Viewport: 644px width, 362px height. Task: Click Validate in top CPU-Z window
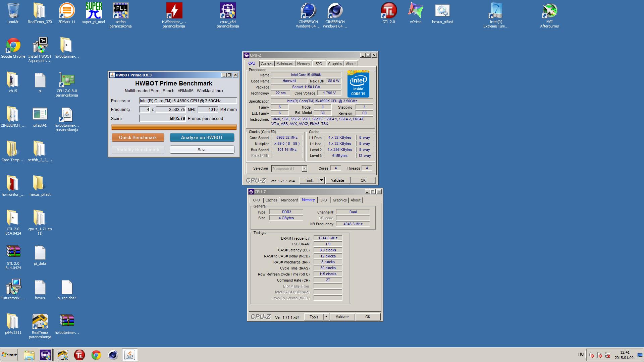337,180
